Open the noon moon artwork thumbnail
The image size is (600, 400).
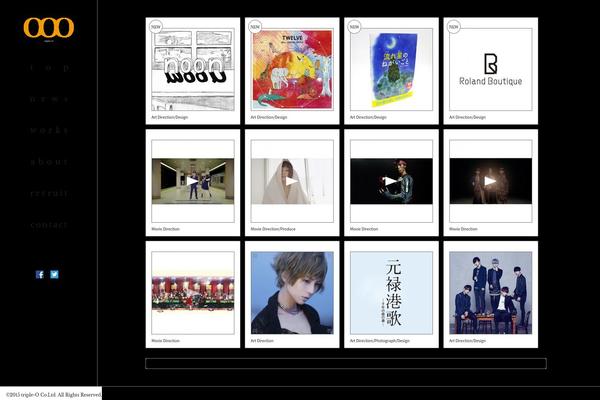(193, 70)
